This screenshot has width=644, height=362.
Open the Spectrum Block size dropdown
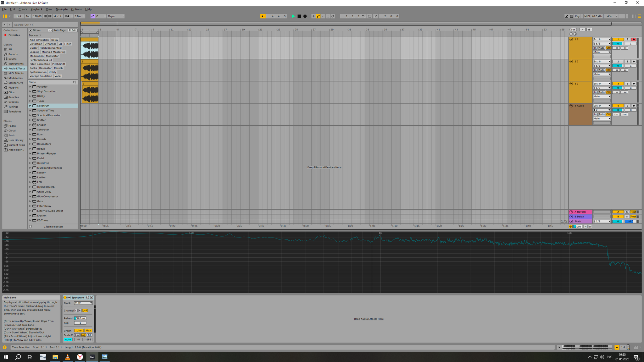[83, 303]
